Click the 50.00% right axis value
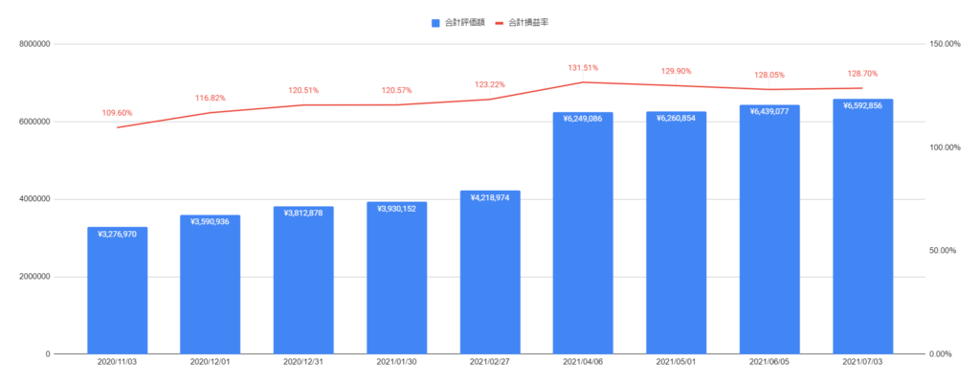Viewport: 980px width, 385px height. pyautogui.click(x=945, y=251)
